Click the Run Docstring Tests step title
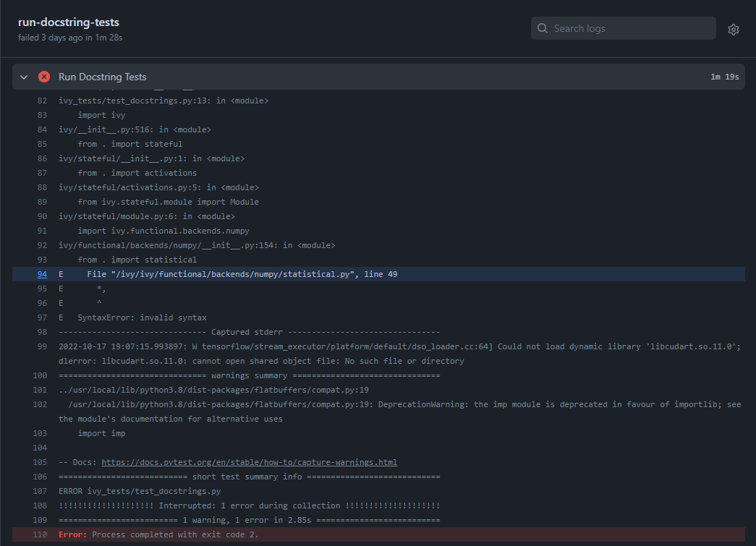The image size is (756, 546). coord(102,77)
